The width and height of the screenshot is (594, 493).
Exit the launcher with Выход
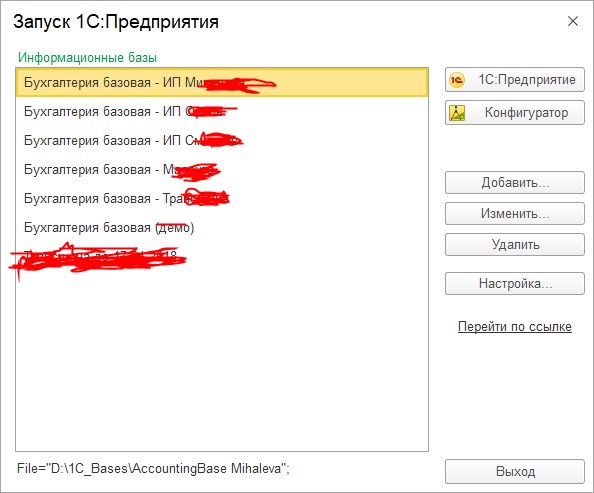point(514,471)
